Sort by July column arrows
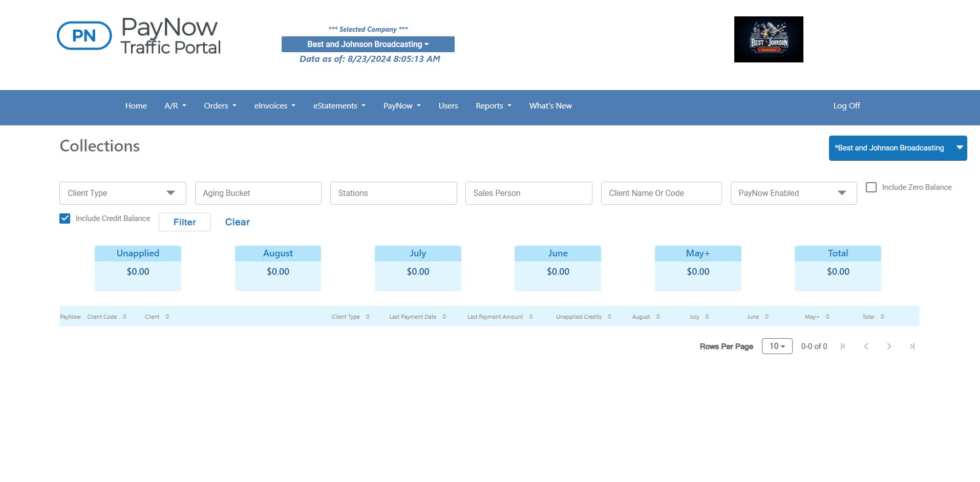 [x=707, y=317]
